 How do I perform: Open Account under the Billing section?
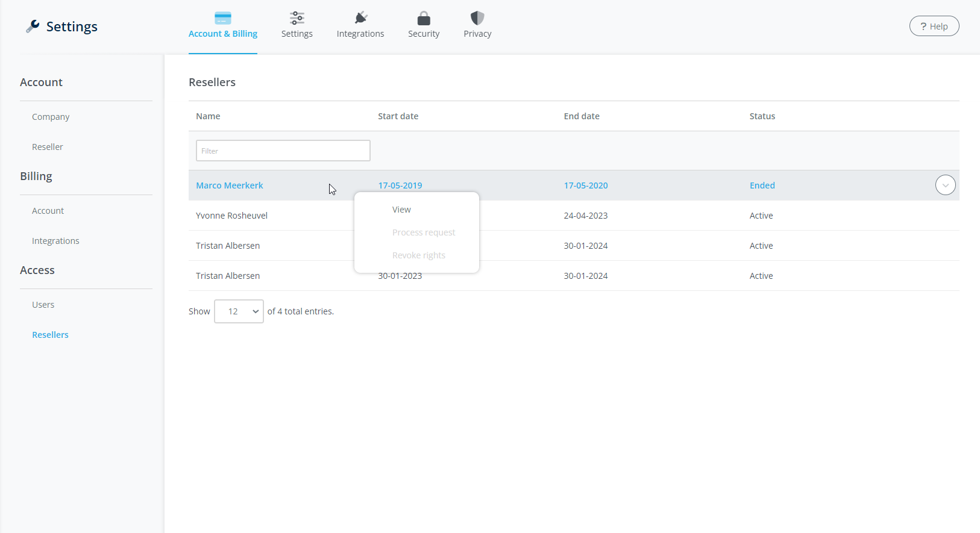point(48,211)
